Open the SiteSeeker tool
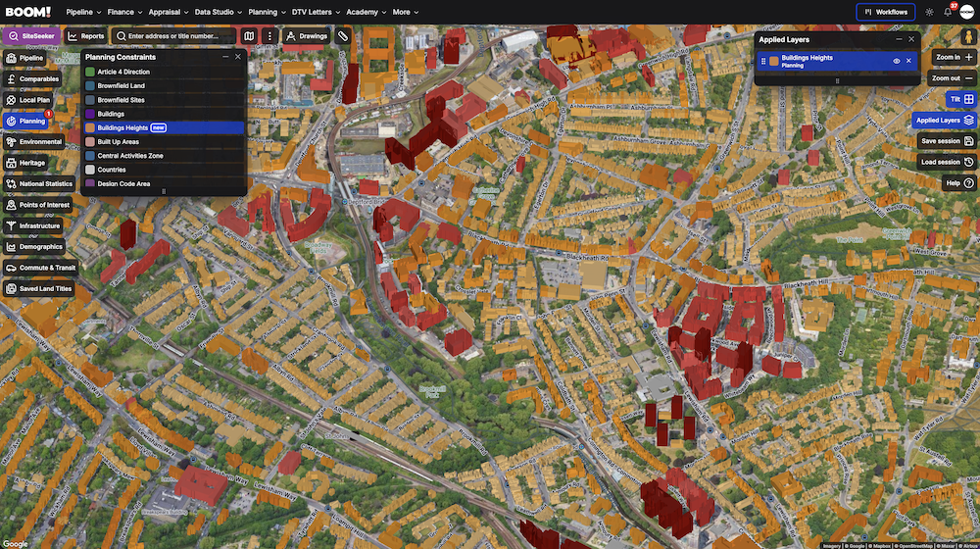This screenshot has width=980, height=549. 32,36
